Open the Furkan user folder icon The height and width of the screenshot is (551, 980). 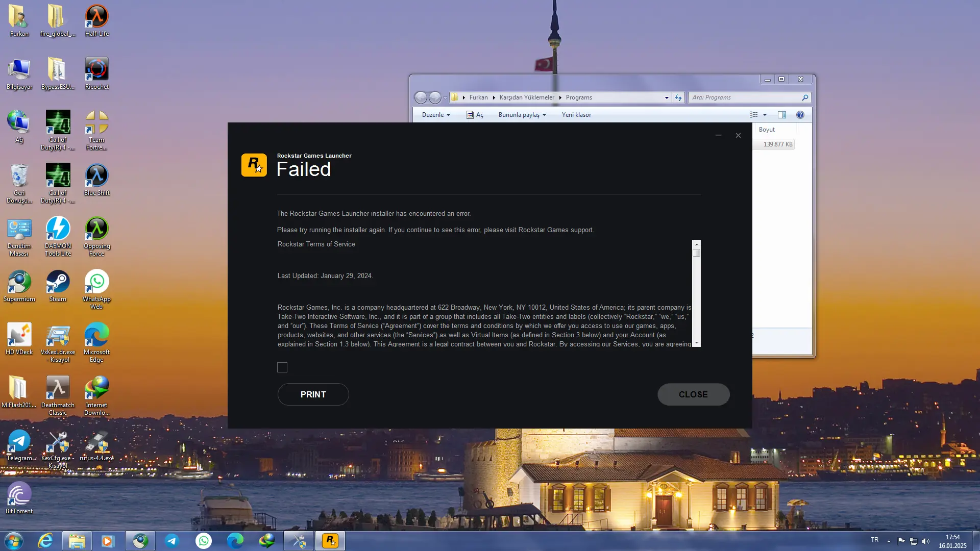19,21
